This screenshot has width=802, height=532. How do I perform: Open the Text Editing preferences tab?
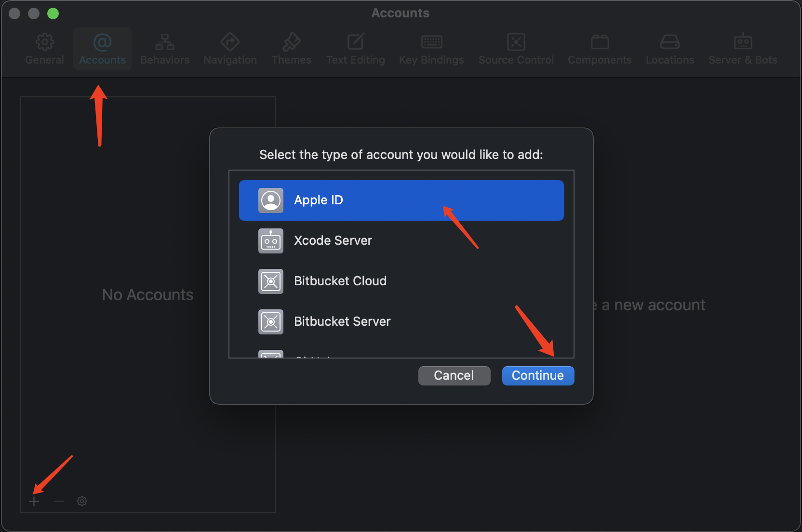click(x=356, y=49)
